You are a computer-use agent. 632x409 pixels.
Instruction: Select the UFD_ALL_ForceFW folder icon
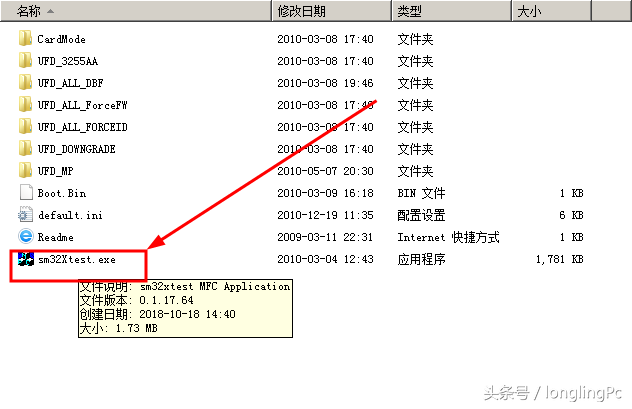25,104
